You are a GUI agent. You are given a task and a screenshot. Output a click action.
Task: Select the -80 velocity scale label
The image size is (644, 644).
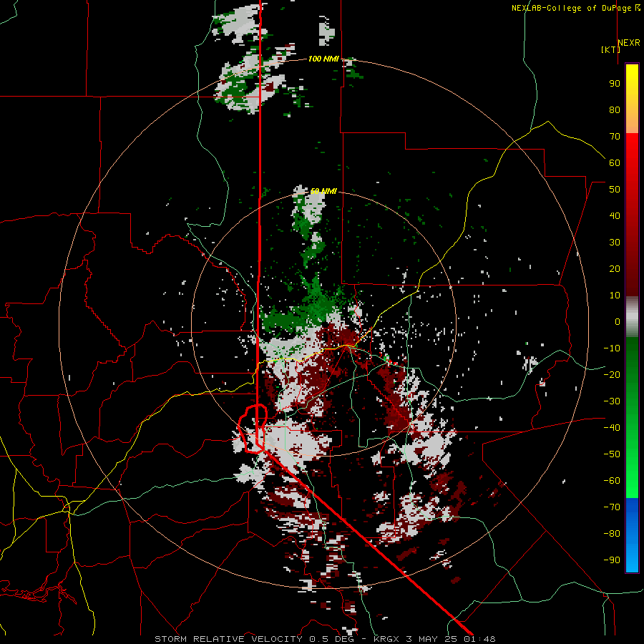point(612,534)
